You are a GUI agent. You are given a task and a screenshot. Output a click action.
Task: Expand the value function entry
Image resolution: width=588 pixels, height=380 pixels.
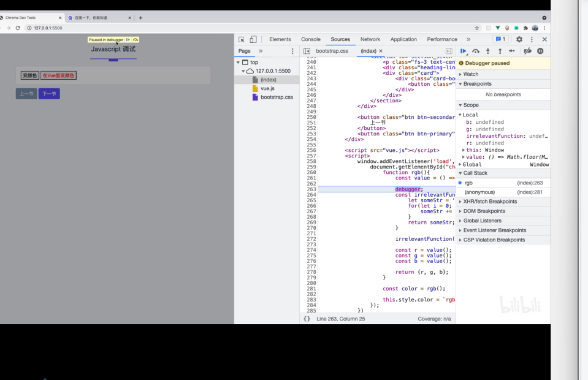click(464, 157)
